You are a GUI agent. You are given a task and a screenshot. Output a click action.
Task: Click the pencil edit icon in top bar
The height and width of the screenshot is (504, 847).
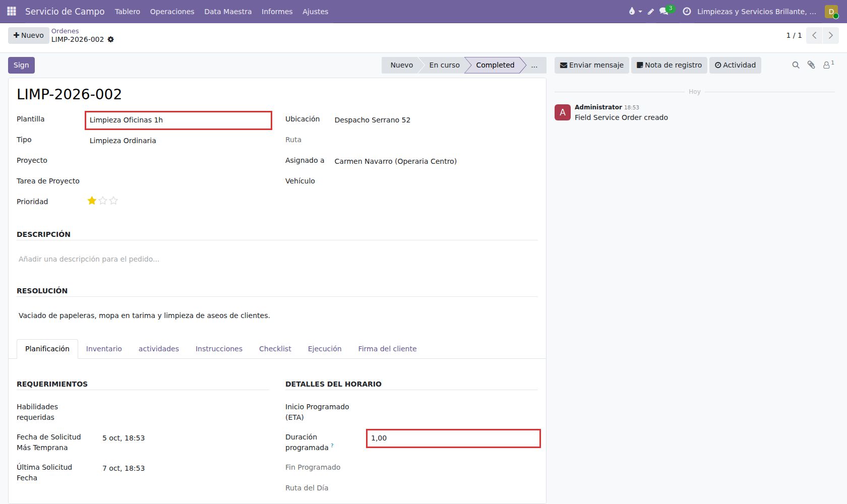click(x=651, y=11)
